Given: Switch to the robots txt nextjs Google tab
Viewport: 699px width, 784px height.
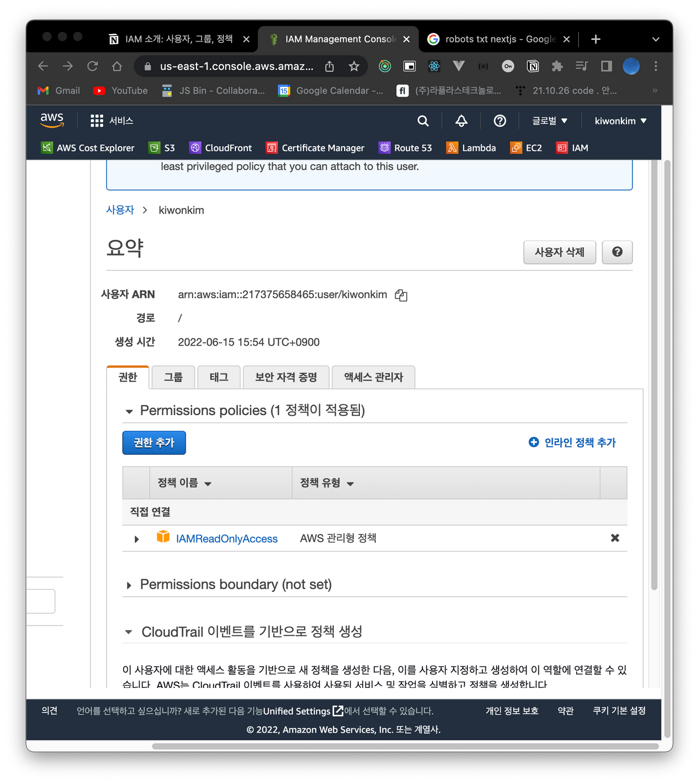Looking at the screenshot, I should 500,39.
